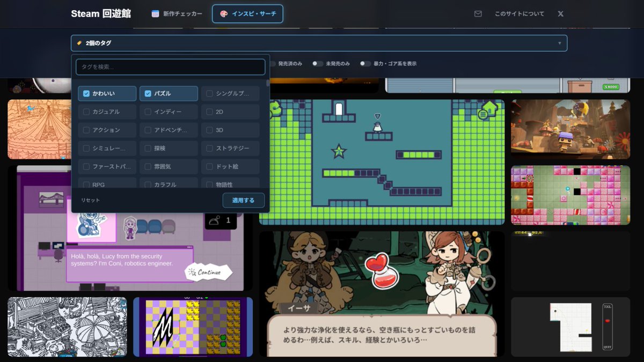644x362 pixels.
Task: Open the orange sketch carousel screenshot
Action: tap(39, 129)
